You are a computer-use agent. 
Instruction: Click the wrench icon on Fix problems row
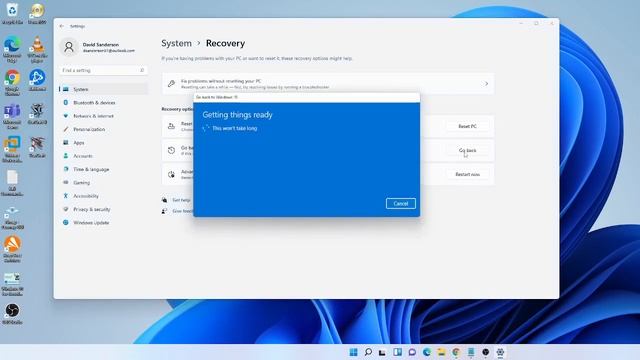coord(171,84)
